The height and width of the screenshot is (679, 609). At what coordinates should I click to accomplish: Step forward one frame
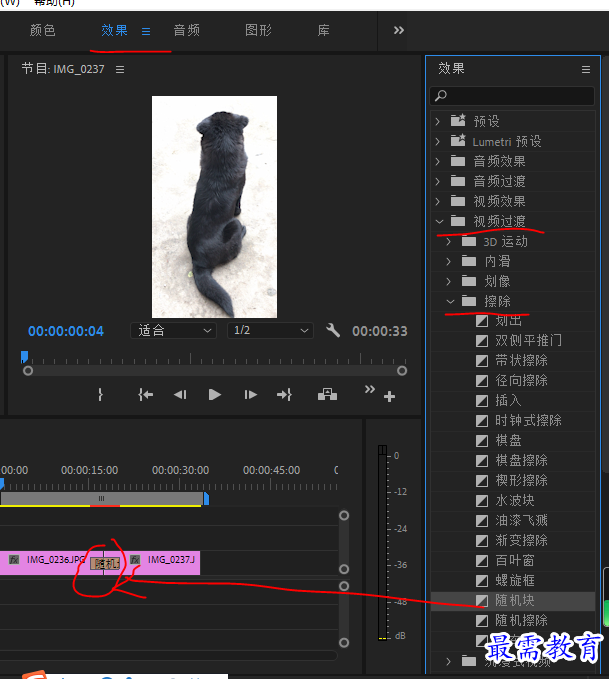(x=250, y=394)
